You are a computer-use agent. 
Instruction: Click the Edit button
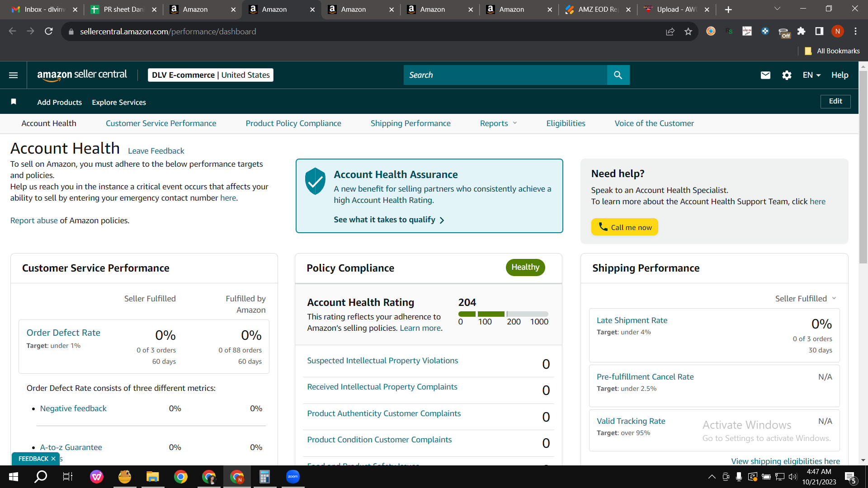click(835, 101)
